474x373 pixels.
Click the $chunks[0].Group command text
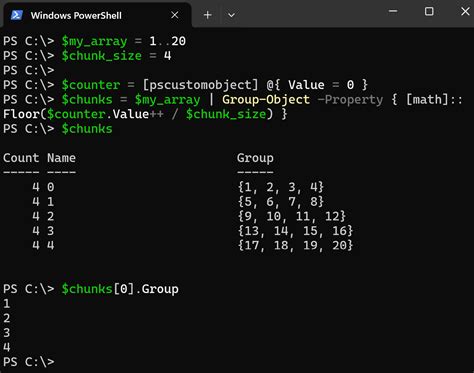point(120,289)
